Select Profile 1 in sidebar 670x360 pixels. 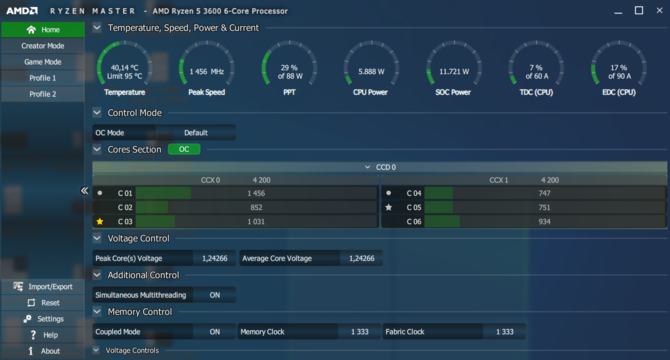click(x=43, y=78)
